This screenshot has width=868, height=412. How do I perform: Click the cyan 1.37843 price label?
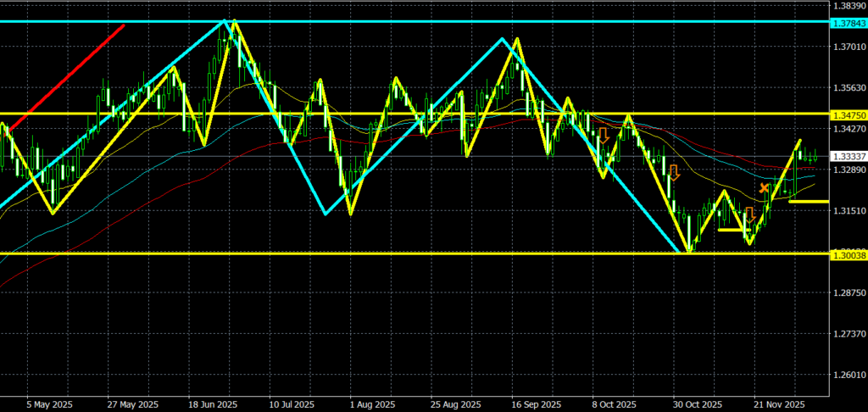point(848,21)
